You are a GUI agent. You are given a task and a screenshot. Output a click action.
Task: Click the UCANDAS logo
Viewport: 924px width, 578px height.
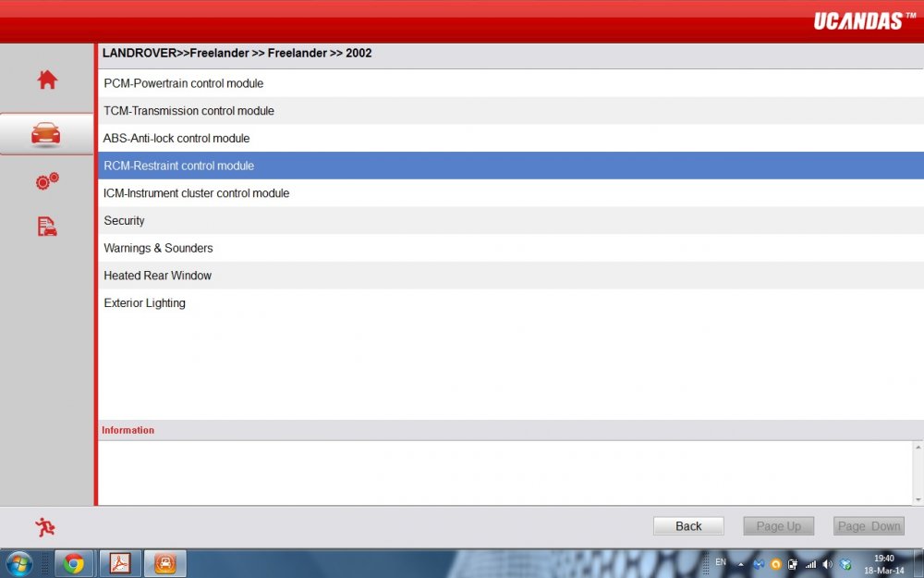(864, 21)
